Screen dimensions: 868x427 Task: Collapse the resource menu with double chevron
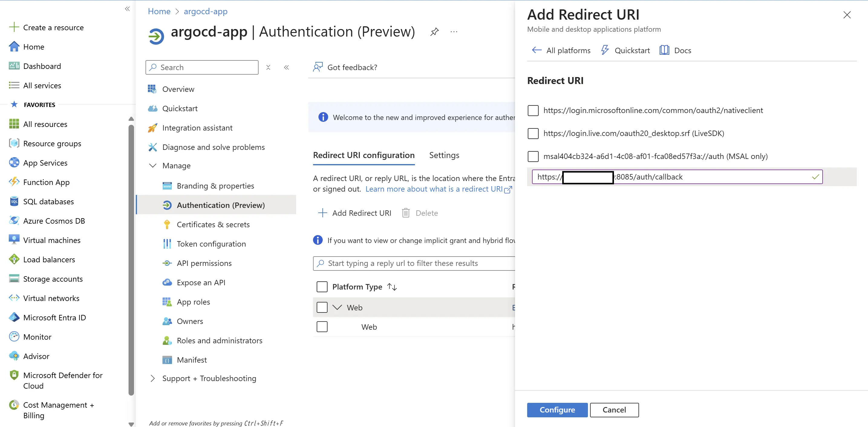tap(286, 67)
